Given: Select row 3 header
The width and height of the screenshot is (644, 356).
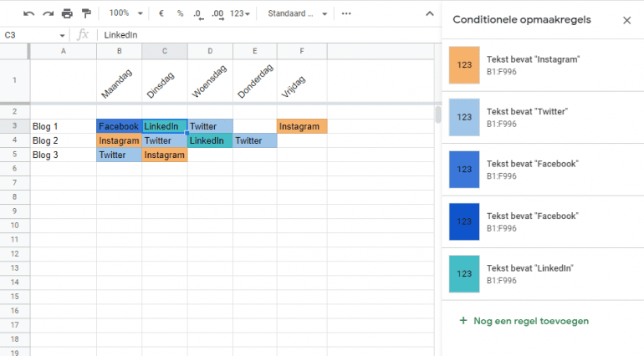Looking at the screenshot, I should pos(14,126).
